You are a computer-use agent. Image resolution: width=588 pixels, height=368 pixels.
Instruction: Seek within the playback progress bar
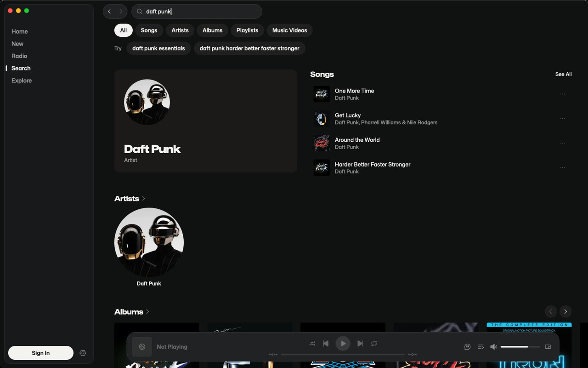point(343,355)
